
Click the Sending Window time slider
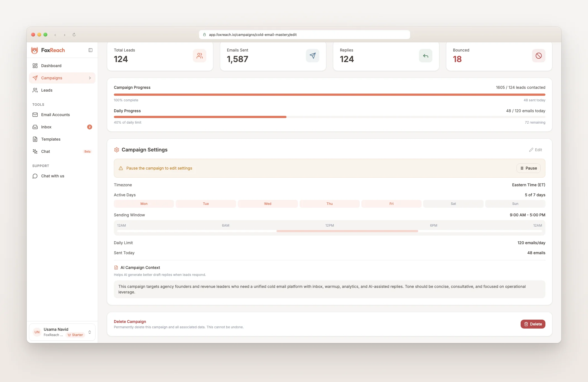[x=347, y=231]
